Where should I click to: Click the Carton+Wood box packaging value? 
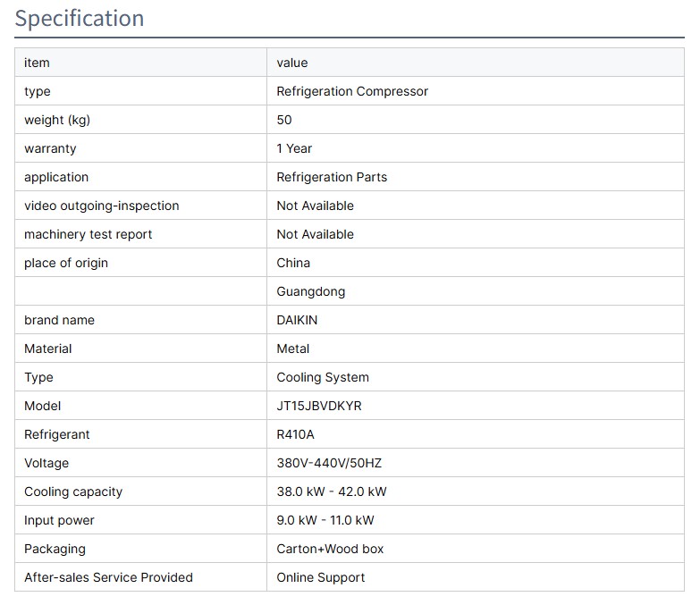[330, 549]
